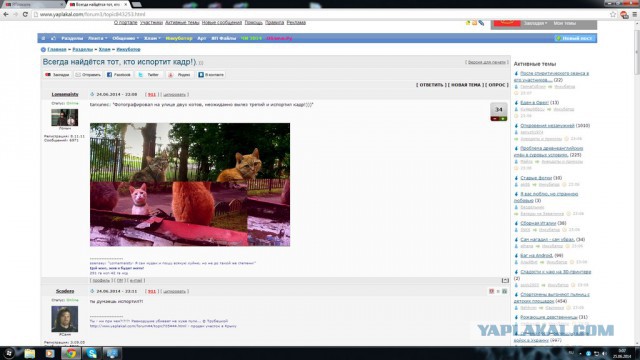640x360 pixels.
Task: Open active topic Рожающие девственницы
Action: coord(549,317)
